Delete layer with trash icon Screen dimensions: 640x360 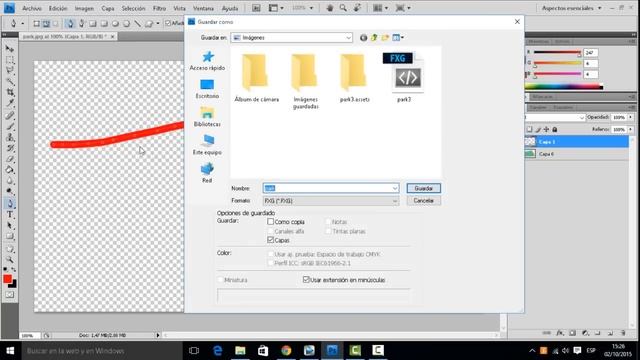[623, 333]
